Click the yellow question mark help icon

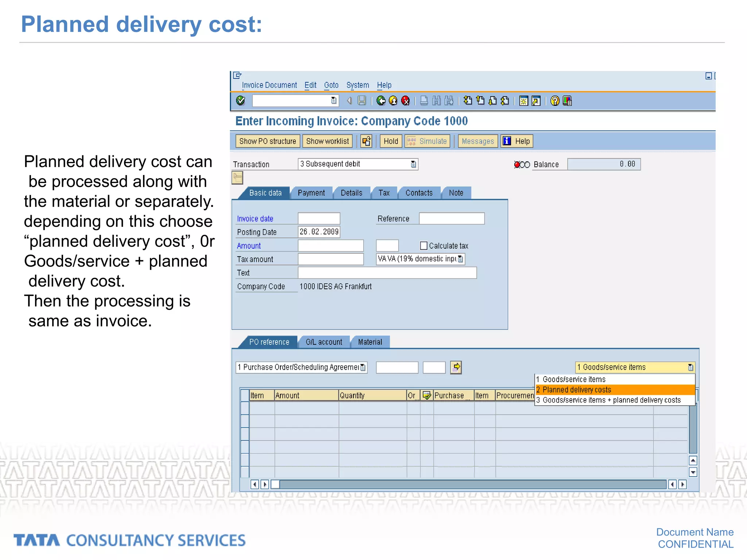click(x=555, y=101)
